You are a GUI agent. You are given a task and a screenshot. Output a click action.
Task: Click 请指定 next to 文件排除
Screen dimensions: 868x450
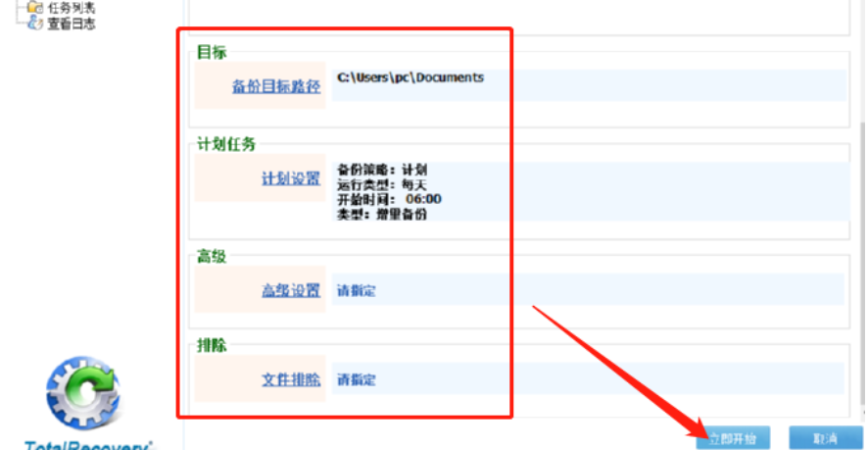357,380
